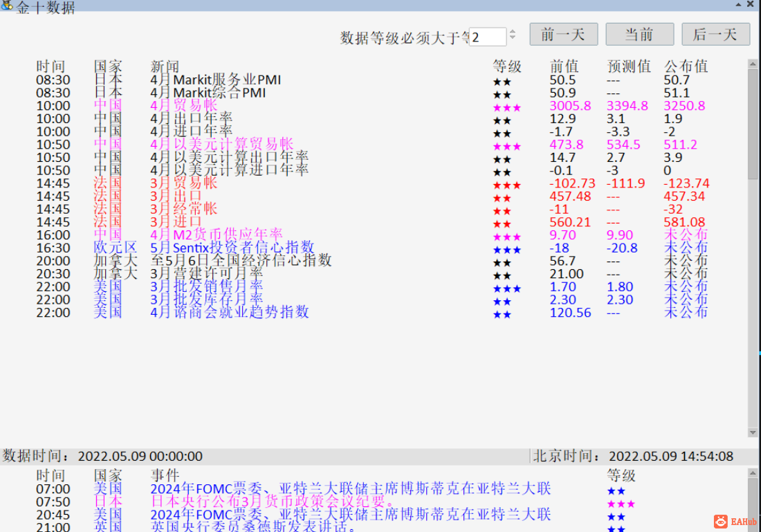The width and height of the screenshot is (763, 532).
Task: Click the 当前 button
Action: [x=639, y=35]
